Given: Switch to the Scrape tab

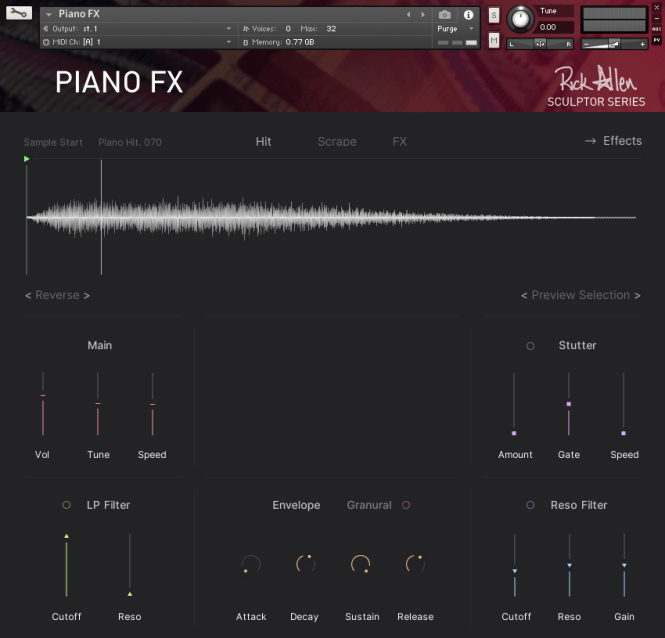Looking at the screenshot, I should click(x=336, y=142).
